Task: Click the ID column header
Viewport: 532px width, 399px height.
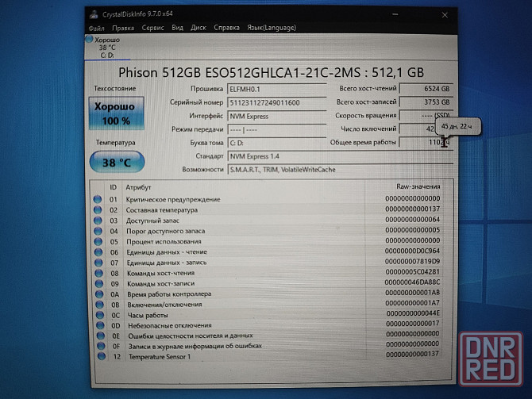Action: tap(113, 187)
